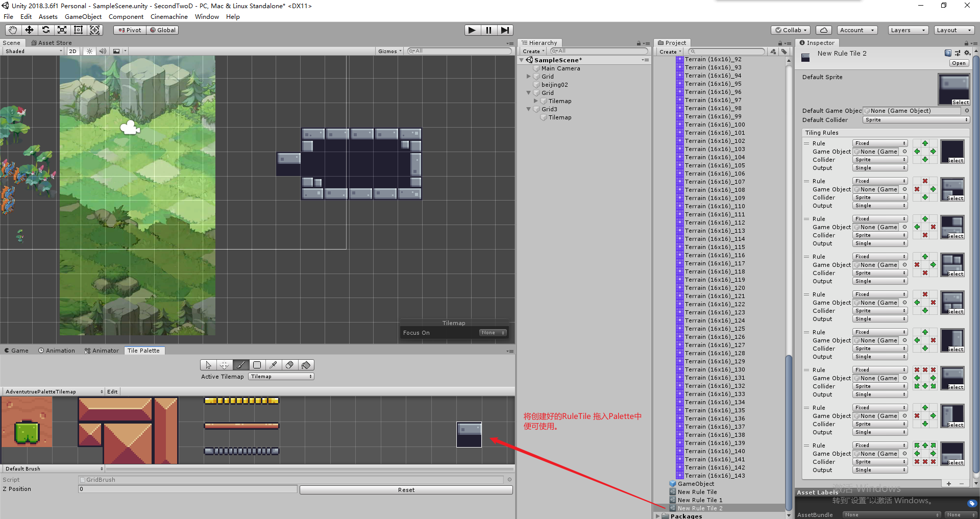Select the Scale tool in the toolbar
980x519 pixels.
62,30
